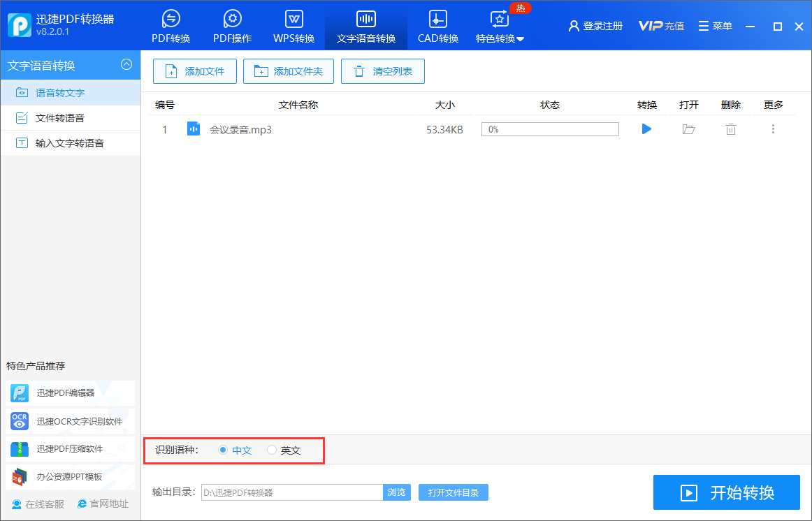Click the 添加文件 button
Screen dimensions: 812x521
coord(195,71)
